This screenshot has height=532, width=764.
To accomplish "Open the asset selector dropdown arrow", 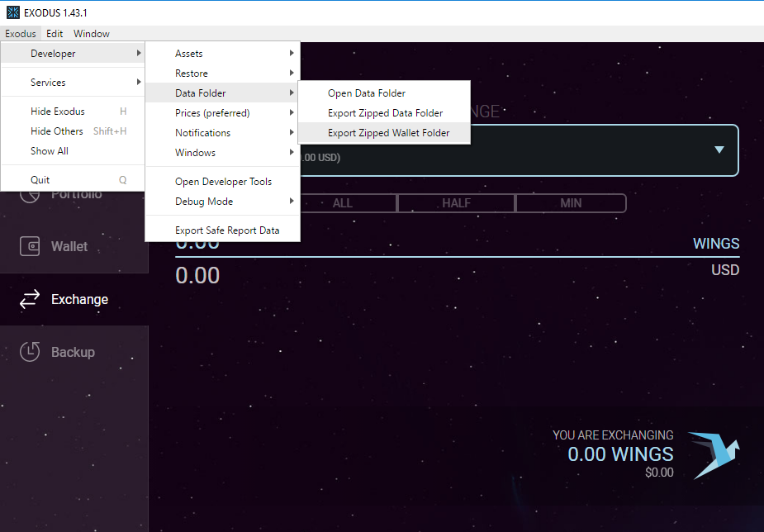I will tap(719, 150).
